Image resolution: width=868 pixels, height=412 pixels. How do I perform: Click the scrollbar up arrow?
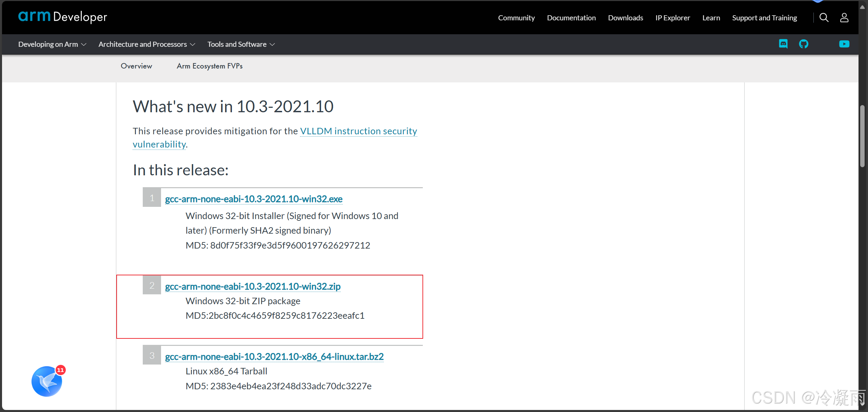(862, 7)
